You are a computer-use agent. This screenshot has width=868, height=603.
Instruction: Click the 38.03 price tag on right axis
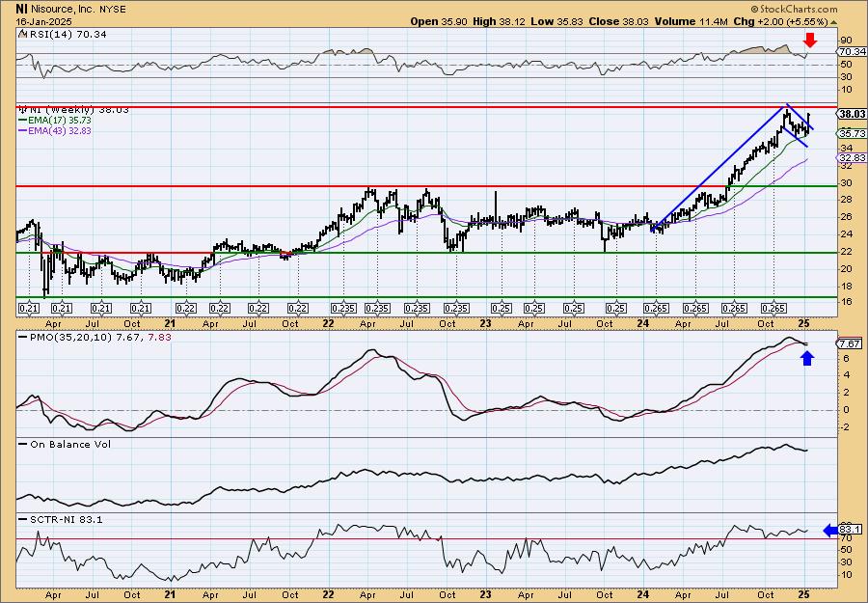pyautogui.click(x=852, y=114)
